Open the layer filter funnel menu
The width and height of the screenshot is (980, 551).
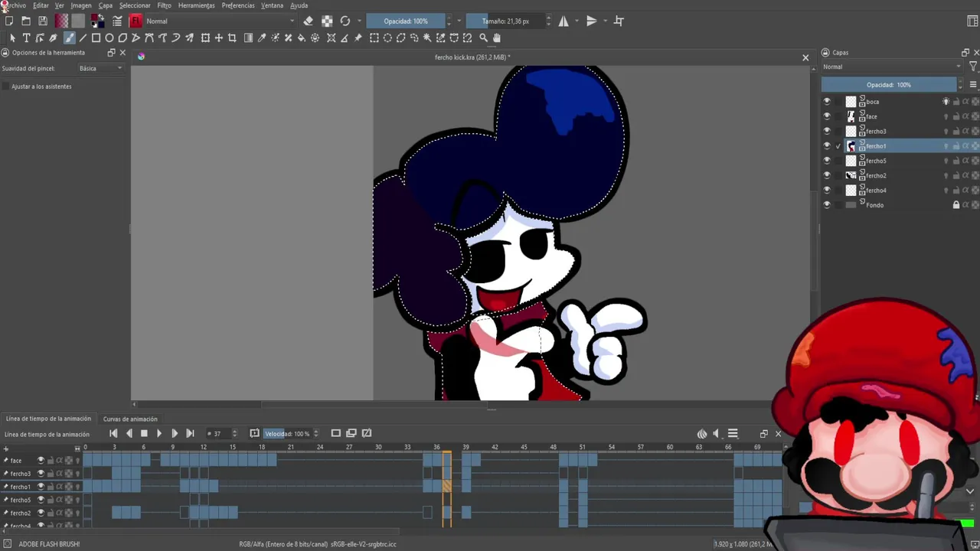pyautogui.click(x=973, y=67)
